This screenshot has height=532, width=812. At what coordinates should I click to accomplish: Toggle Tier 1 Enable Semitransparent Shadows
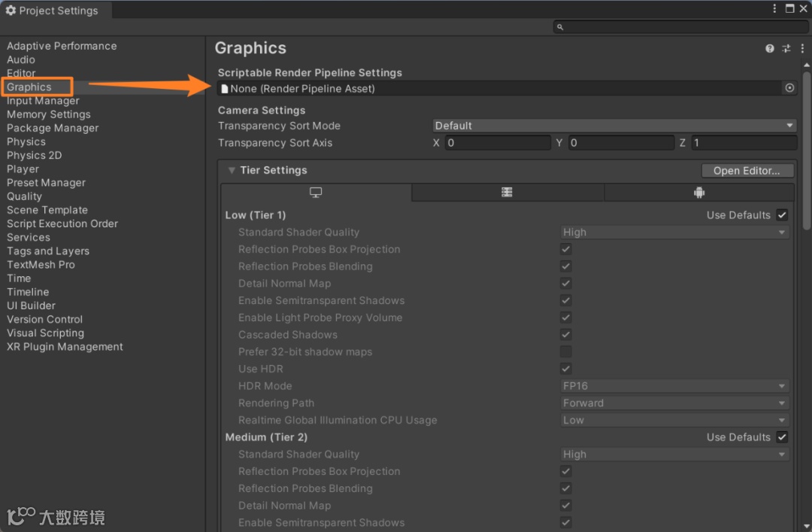[x=565, y=301]
